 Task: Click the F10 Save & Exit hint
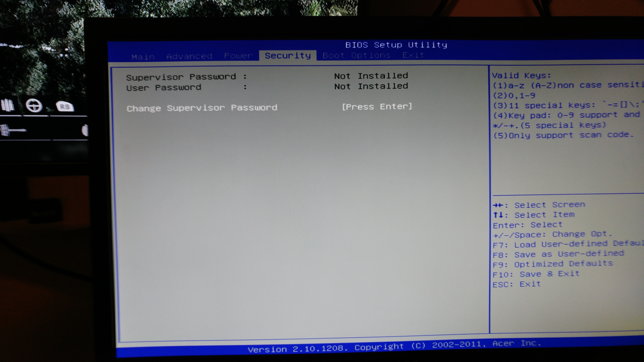[x=536, y=274]
